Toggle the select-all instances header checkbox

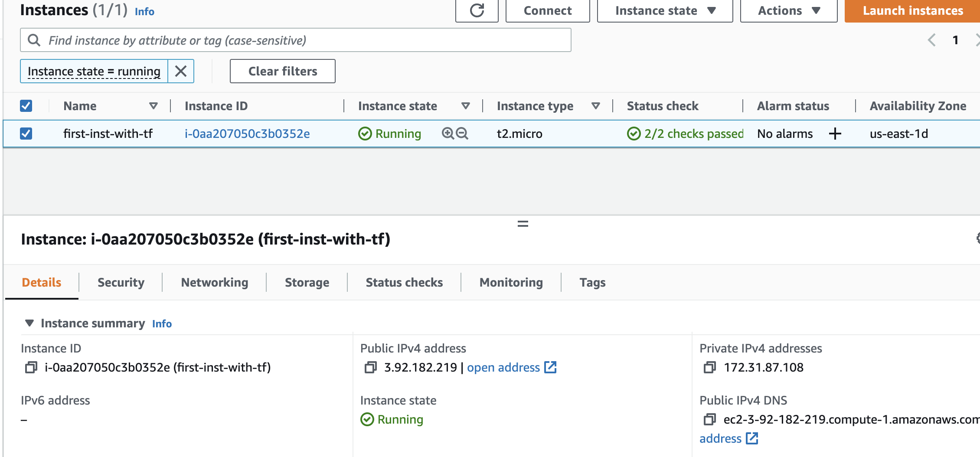pyautogui.click(x=26, y=106)
